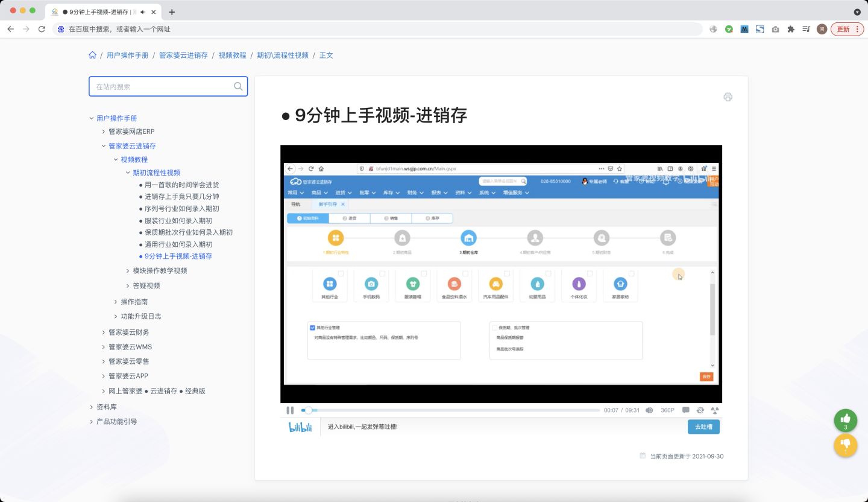This screenshot has height=502, width=868.
Task: Open 管家婆云APP in sidebar
Action: pyautogui.click(x=128, y=376)
